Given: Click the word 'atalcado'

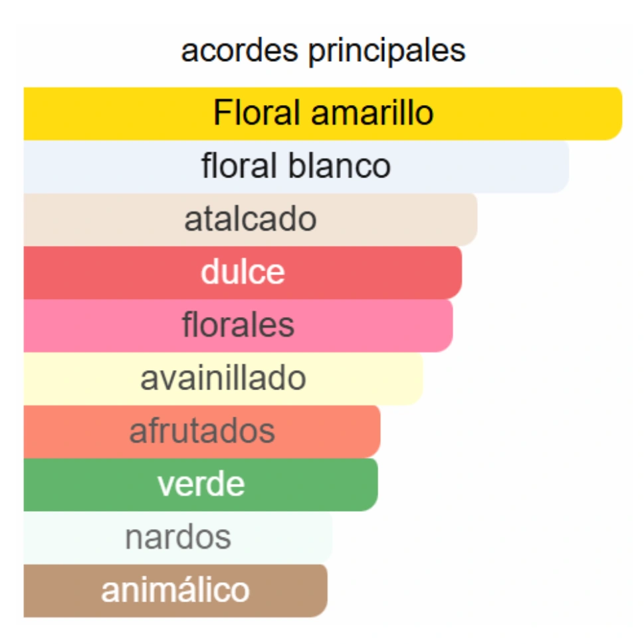Looking at the screenshot, I should click(251, 219).
